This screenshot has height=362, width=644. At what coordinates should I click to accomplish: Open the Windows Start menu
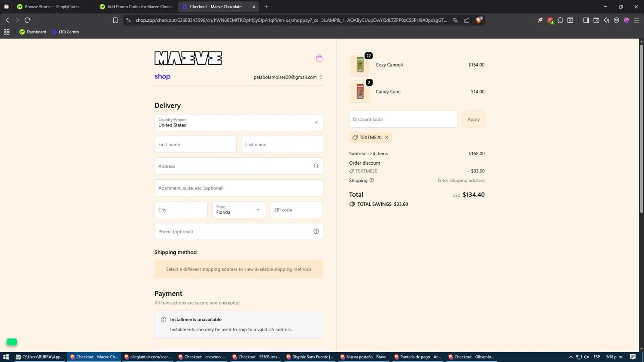(6, 357)
